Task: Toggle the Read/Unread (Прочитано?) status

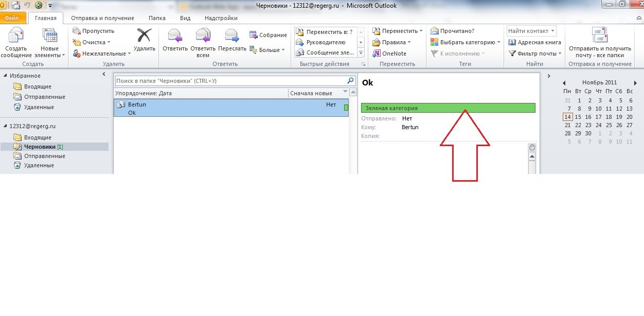Action: (x=453, y=31)
